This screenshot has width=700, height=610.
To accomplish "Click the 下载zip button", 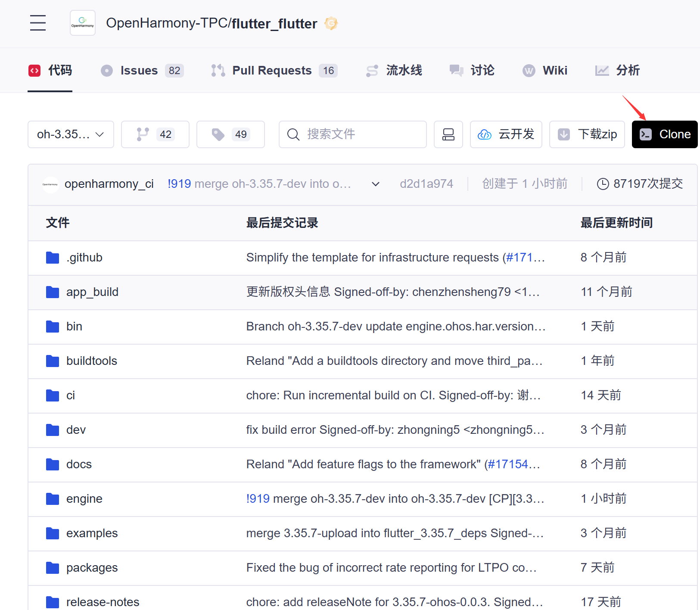I will click(x=587, y=134).
